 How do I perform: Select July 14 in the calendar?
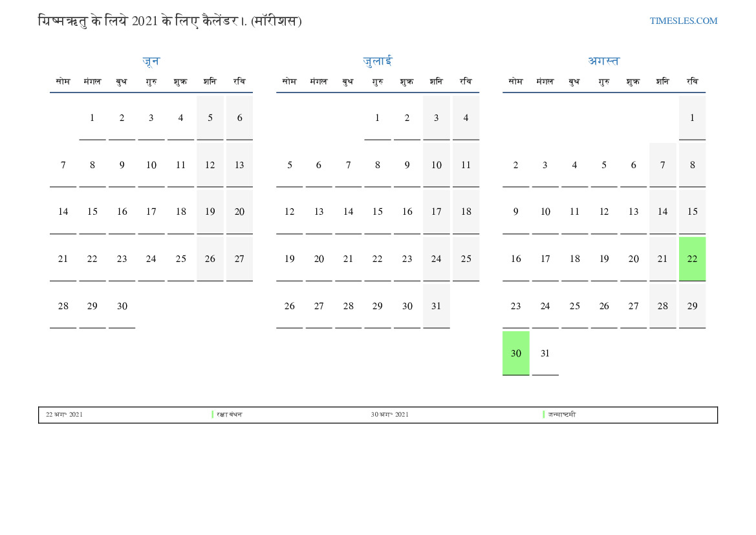(x=348, y=212)
